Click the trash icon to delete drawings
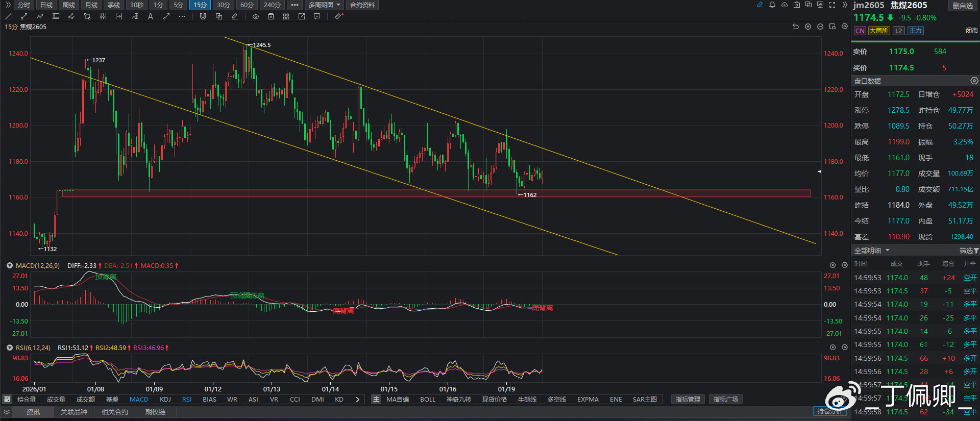This screenshot has width=980, height=421. tap(271, 16)
